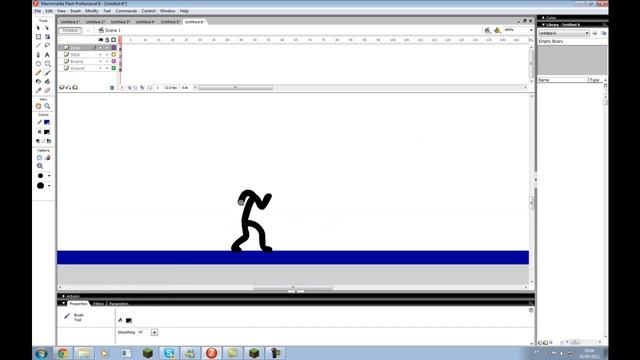Open the stroke color swatch
Viewport: 640px width, 360px height.
tap(47, 122)
